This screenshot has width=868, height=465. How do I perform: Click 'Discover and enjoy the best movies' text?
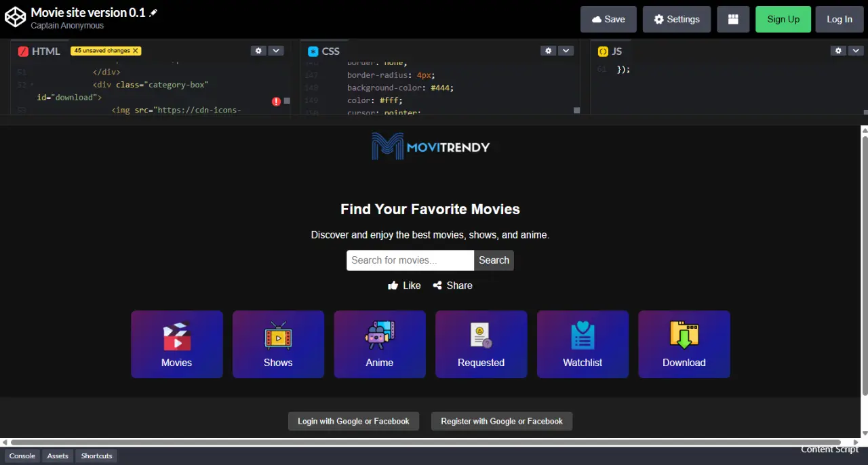(x=430, y=235)
